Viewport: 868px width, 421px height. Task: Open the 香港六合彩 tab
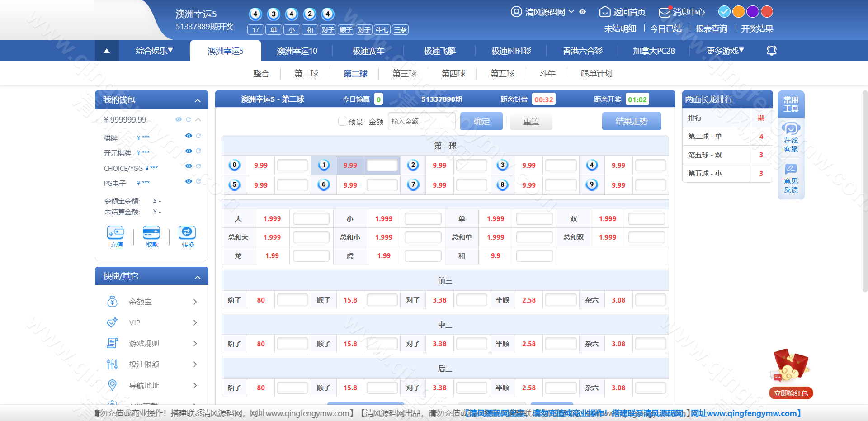(x=583, y=51)
